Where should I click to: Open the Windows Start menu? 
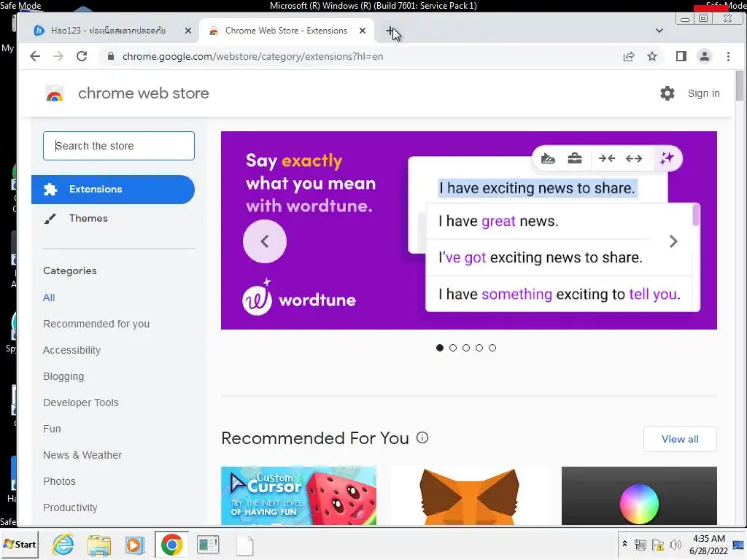20,544
